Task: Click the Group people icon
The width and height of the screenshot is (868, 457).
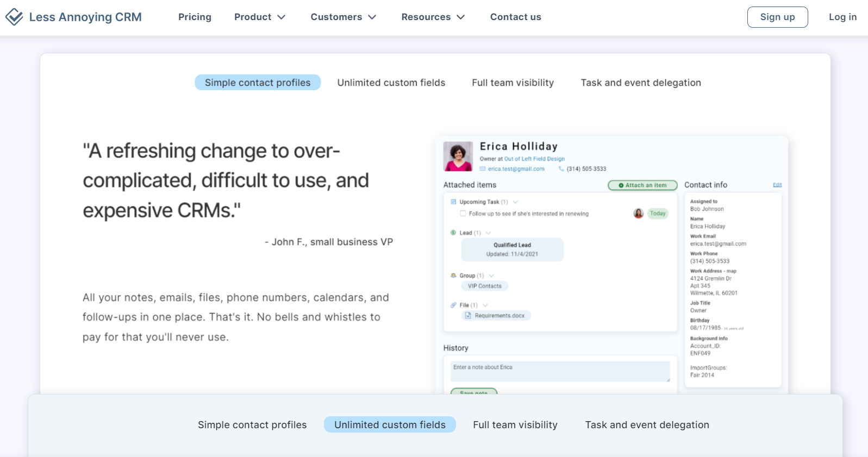Action: pos(453,276)
